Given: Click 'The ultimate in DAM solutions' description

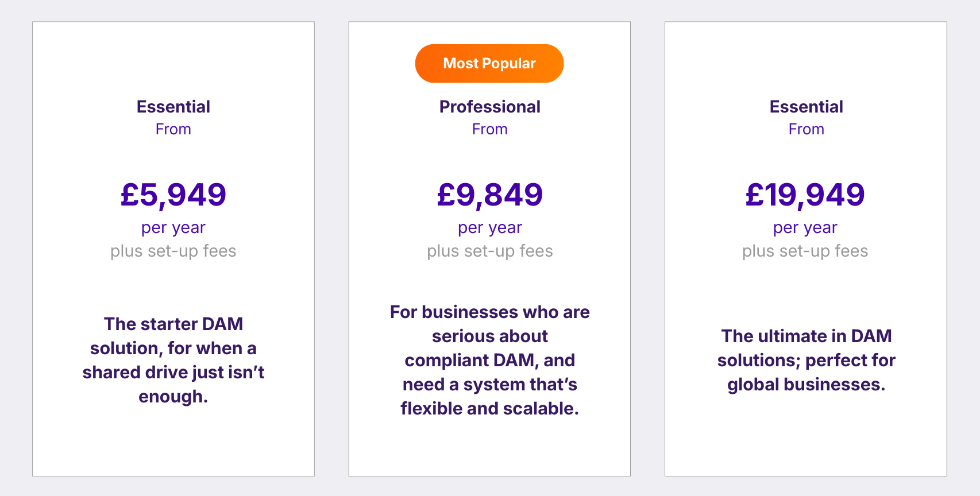Looking at the screenshot, I should (806, 360).
